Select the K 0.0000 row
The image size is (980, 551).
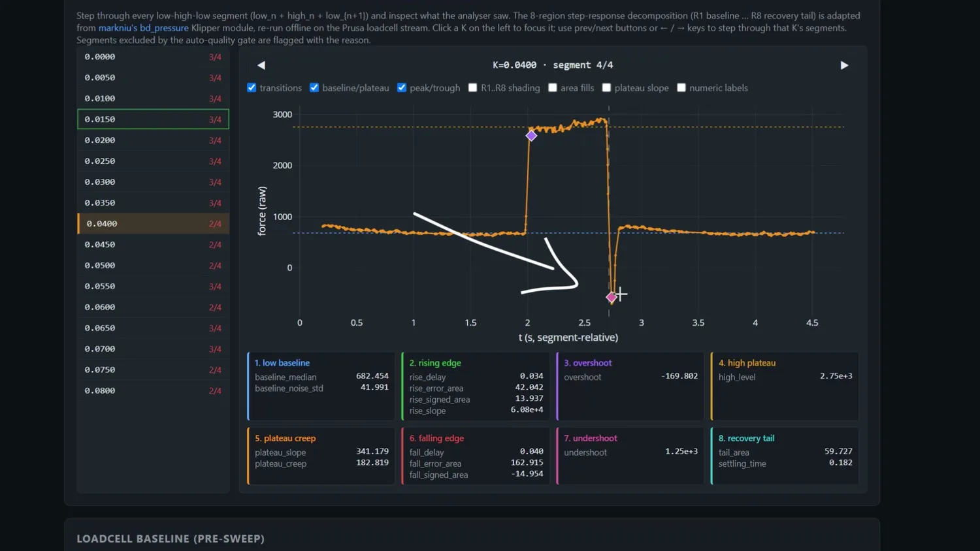click(153, 57)
